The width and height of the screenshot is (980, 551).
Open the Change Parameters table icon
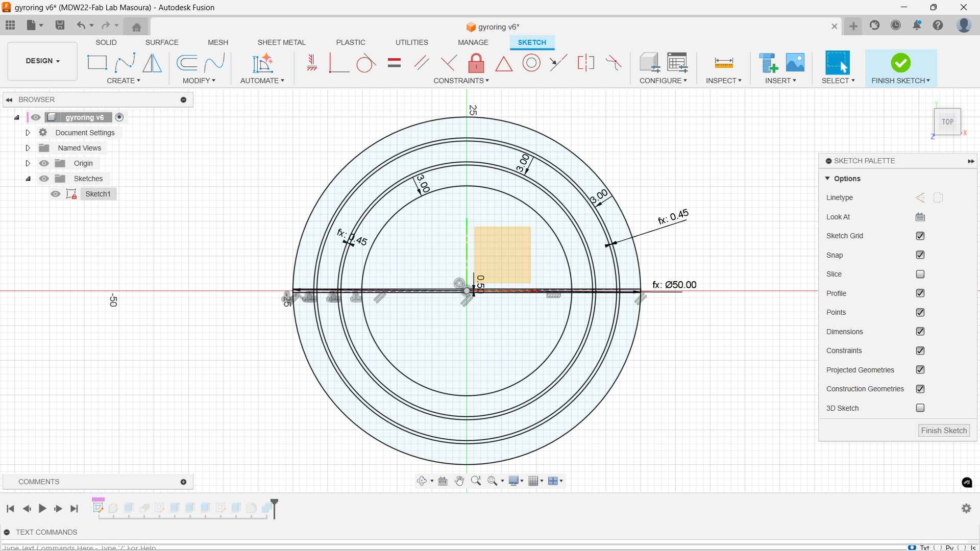pyautogui.click(x=677, y=63)
